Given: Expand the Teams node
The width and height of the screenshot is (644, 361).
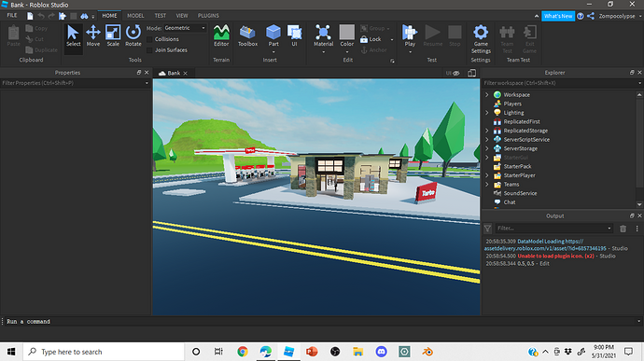Looking at the screenshot, I should click(486, 185).
